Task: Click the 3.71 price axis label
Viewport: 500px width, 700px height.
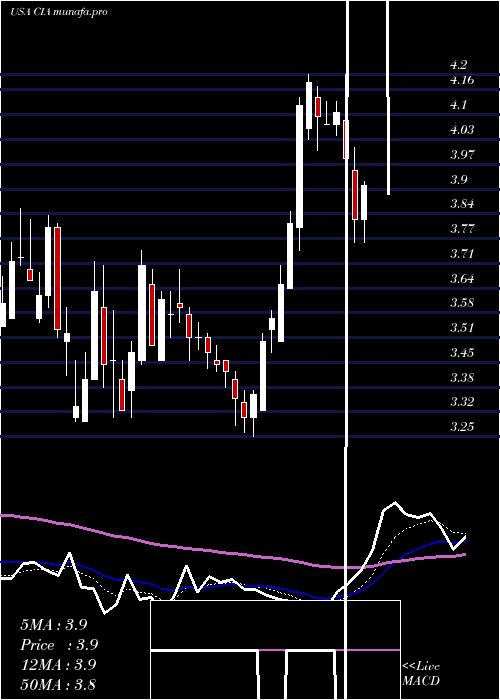Action: pyautogui.click(x=462, y=254)
